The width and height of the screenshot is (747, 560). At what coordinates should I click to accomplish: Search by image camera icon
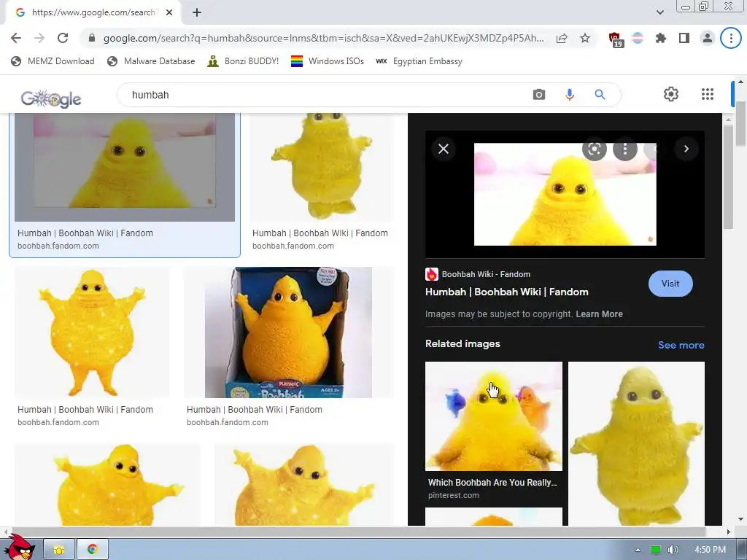point(539,94)
